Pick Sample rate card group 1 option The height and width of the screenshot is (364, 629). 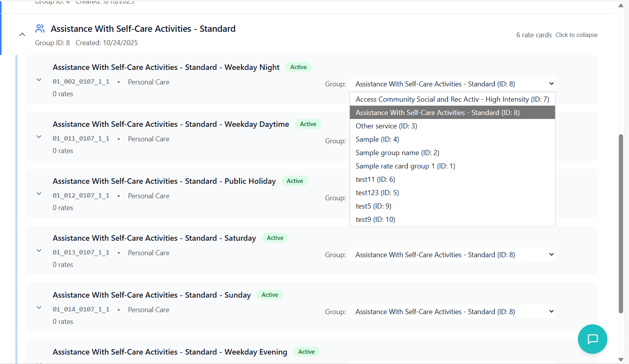405,166
